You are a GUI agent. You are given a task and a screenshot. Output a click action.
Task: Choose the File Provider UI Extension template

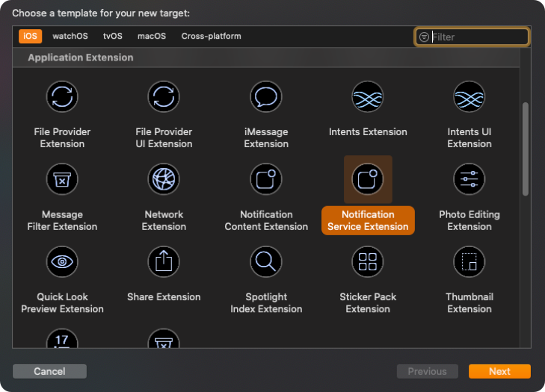164,96
